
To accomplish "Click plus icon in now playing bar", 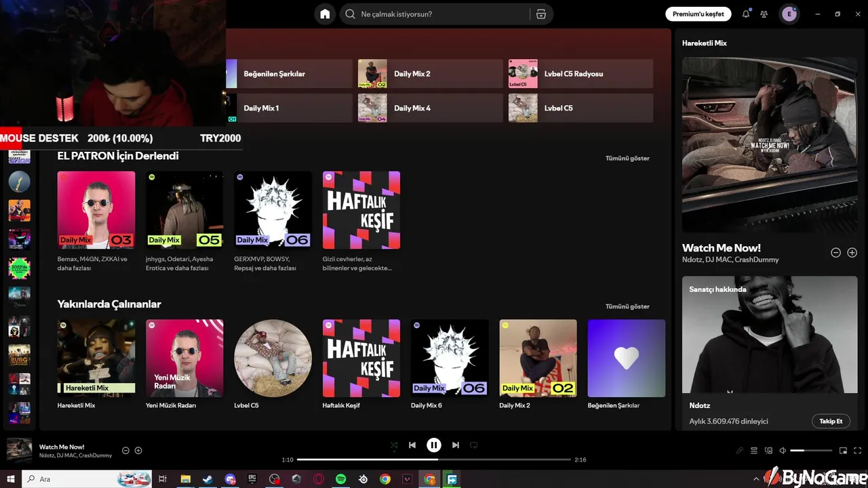I will pyautogui.click(x=138, y=451).
